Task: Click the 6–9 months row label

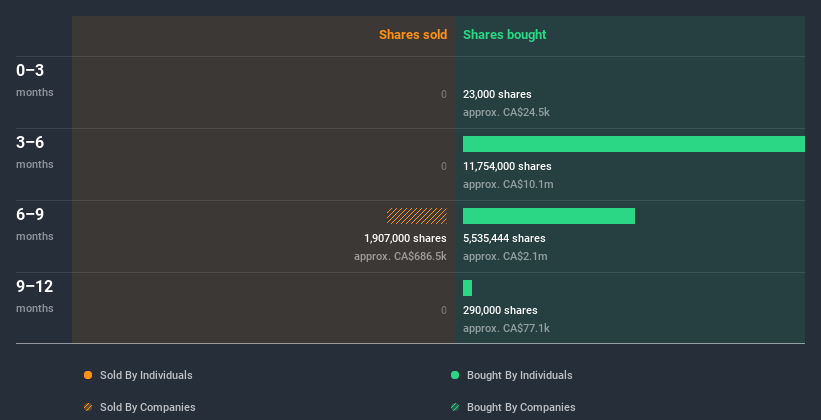Action: [35, 224]
